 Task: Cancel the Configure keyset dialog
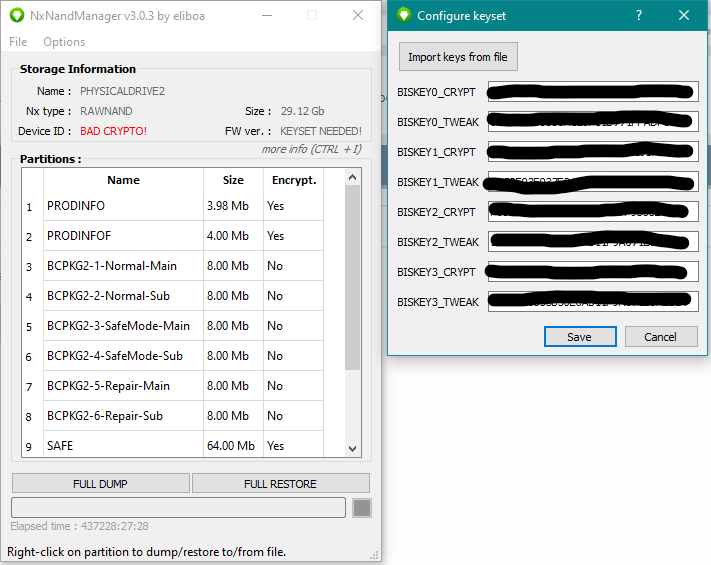click(x=661, y=337)
